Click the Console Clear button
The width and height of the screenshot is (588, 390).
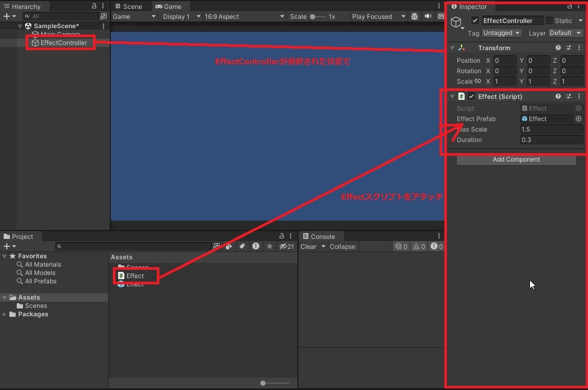point(308,246)
